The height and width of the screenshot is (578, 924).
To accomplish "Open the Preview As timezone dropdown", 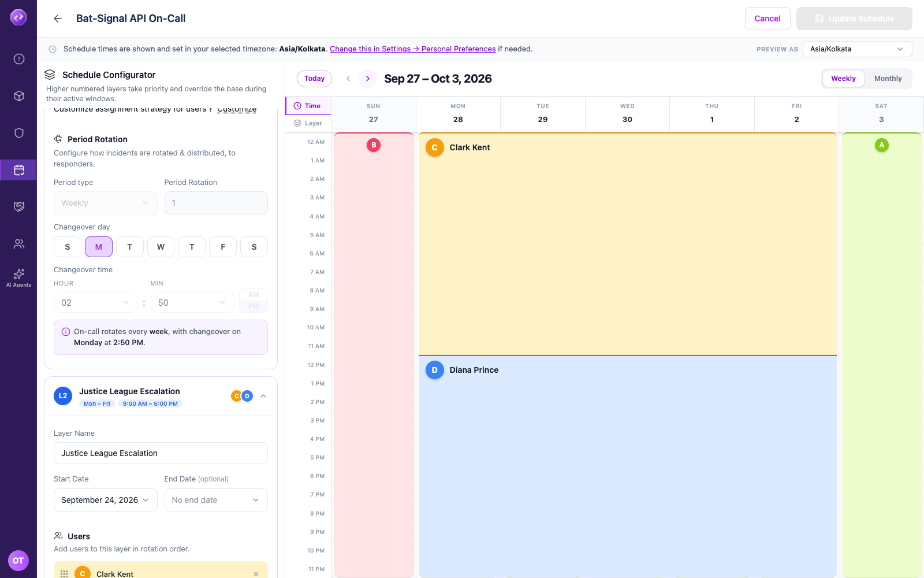I will click(x=858, y=49).
